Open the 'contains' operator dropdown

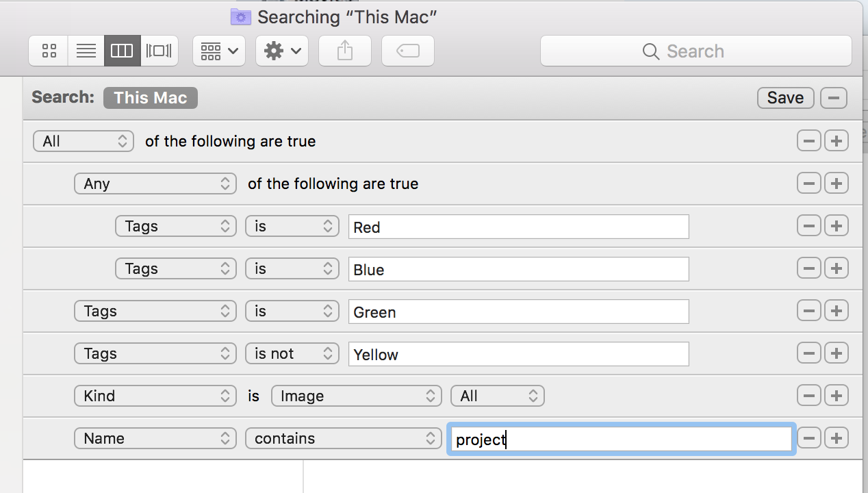click(343, 438)
